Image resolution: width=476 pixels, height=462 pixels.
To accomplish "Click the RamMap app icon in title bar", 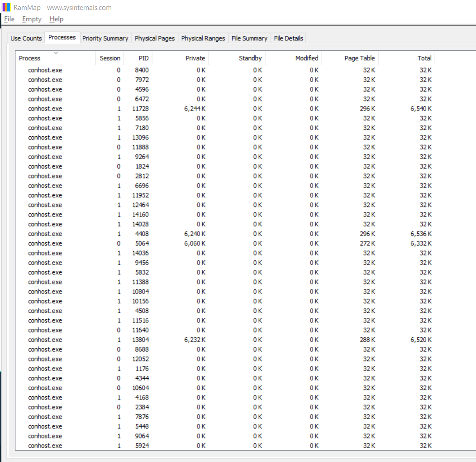I will (6, 7).
